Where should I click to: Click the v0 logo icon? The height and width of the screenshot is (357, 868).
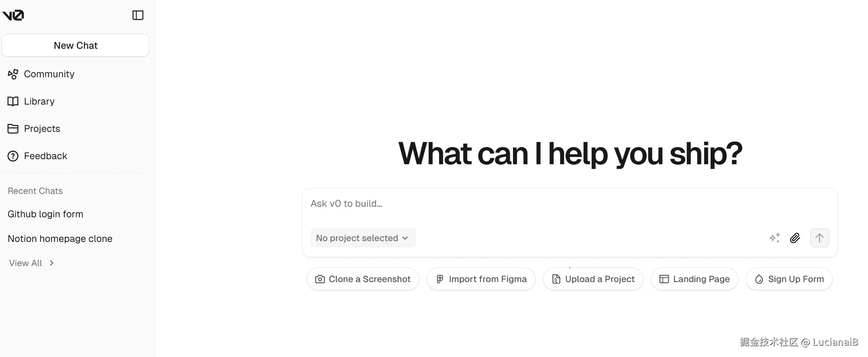[x=13, y=15]
